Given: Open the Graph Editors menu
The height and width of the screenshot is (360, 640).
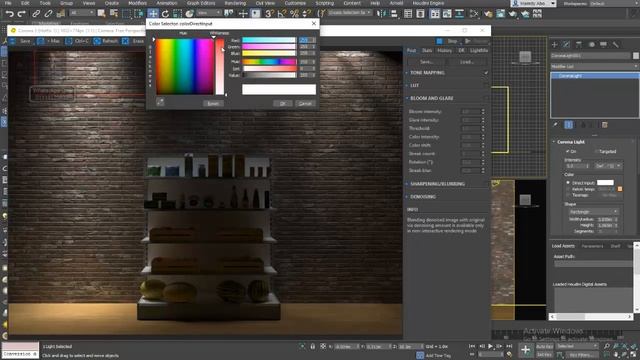Looking at the screenshot, I should pos(201,3).
